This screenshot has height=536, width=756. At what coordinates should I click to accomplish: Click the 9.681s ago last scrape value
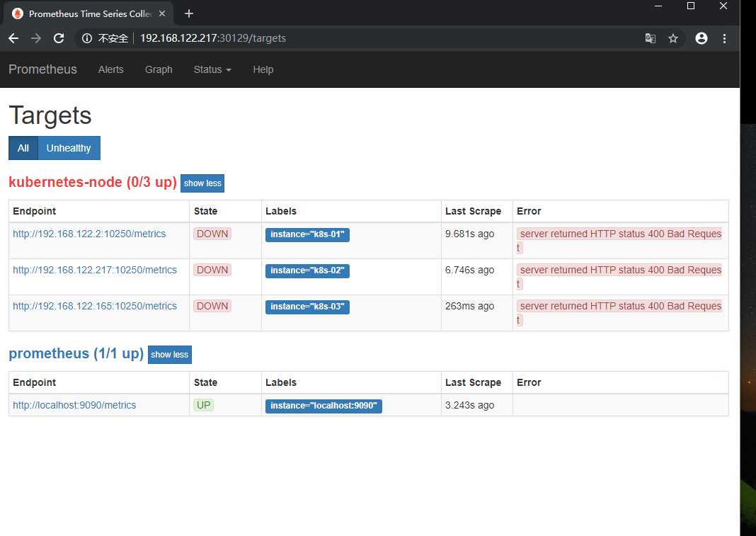tap(469, 234)
